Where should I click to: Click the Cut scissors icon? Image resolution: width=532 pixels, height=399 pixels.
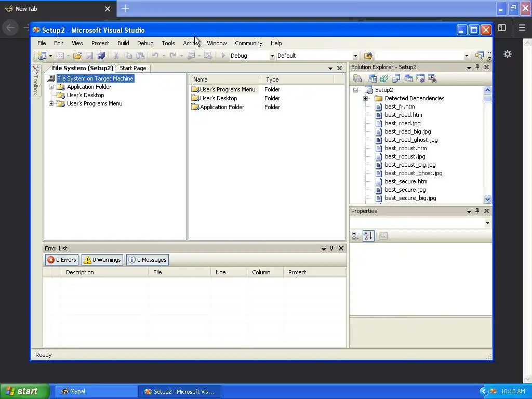point(116,56)
